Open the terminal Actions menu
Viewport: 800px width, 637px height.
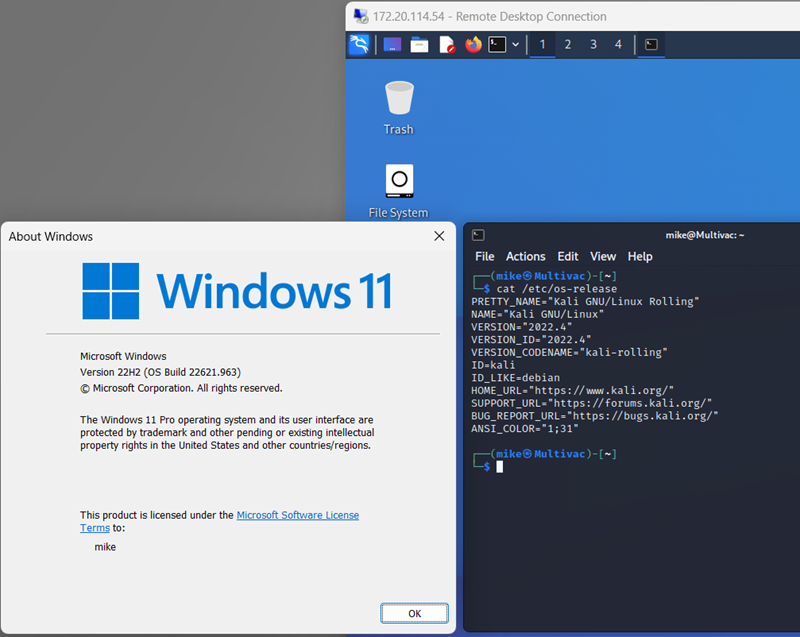(x=526, y=257)
